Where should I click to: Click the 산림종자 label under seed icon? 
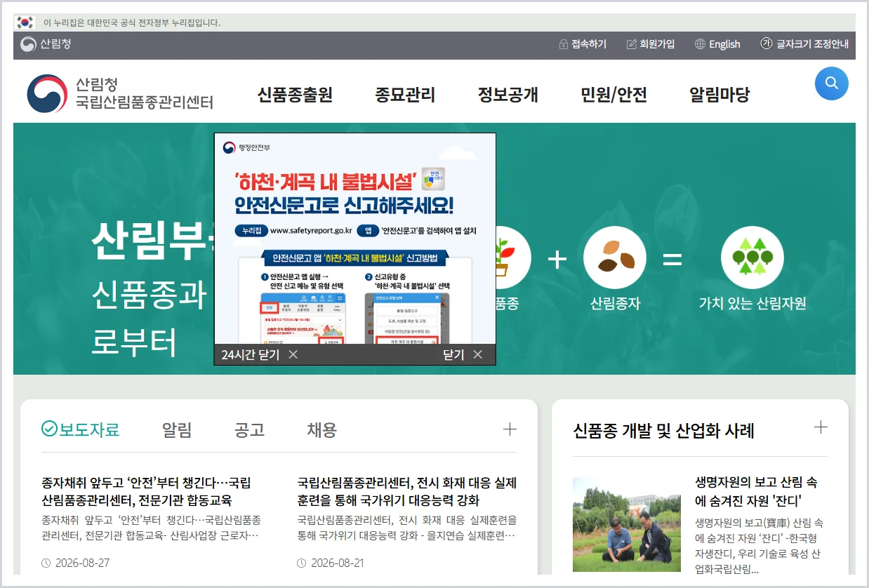pos(615,304)
